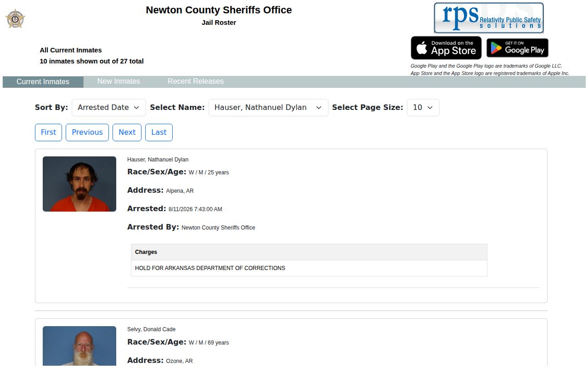This screenshot has height=368, width=588.
Task: Click the First page button
Action: (x=48, y=132)
